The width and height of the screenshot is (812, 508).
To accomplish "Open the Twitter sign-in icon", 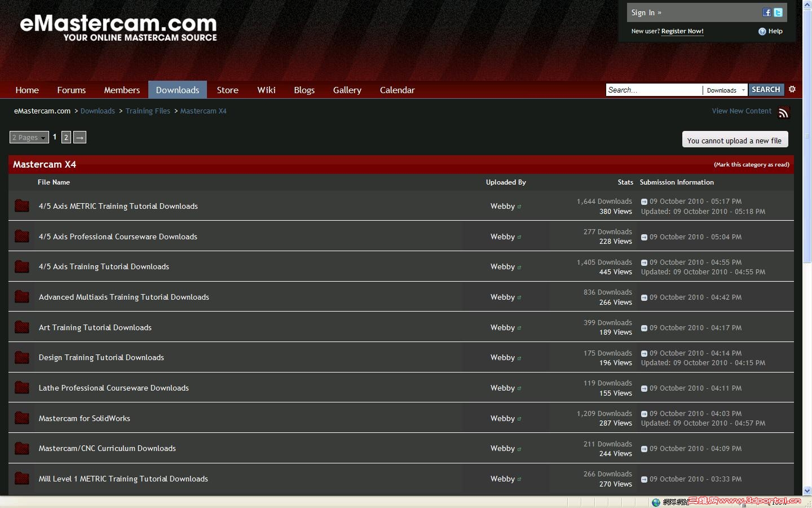I will (778, 12).
